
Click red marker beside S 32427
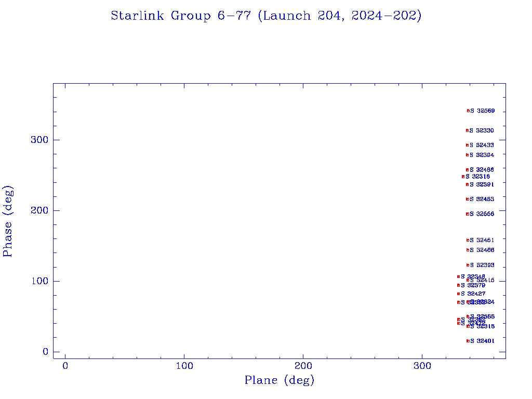tap(458, 294)
